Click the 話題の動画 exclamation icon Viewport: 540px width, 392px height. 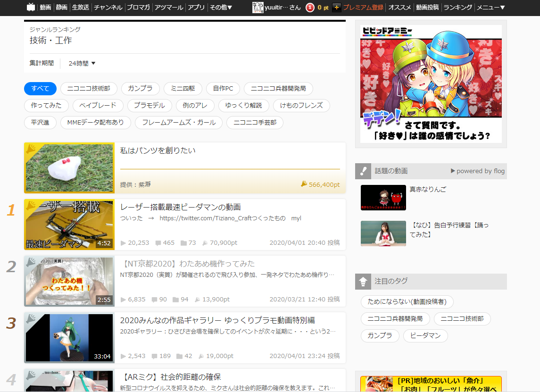363,171
